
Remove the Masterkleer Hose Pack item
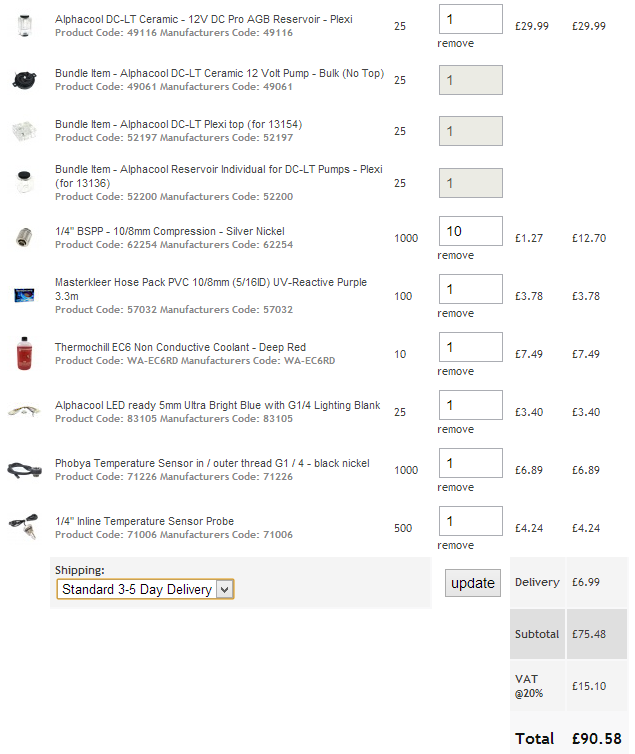click(x=455, y=314)
